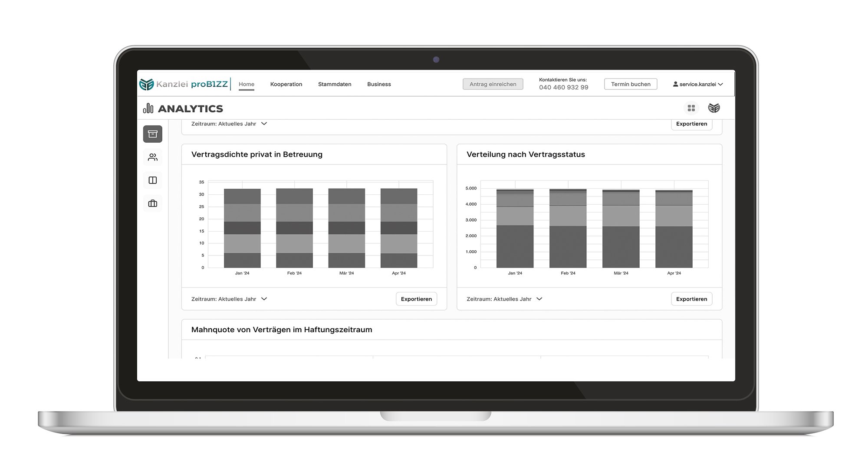
Task: Click the Verteilung nach Vertragsstatus title
Action: 526,154
